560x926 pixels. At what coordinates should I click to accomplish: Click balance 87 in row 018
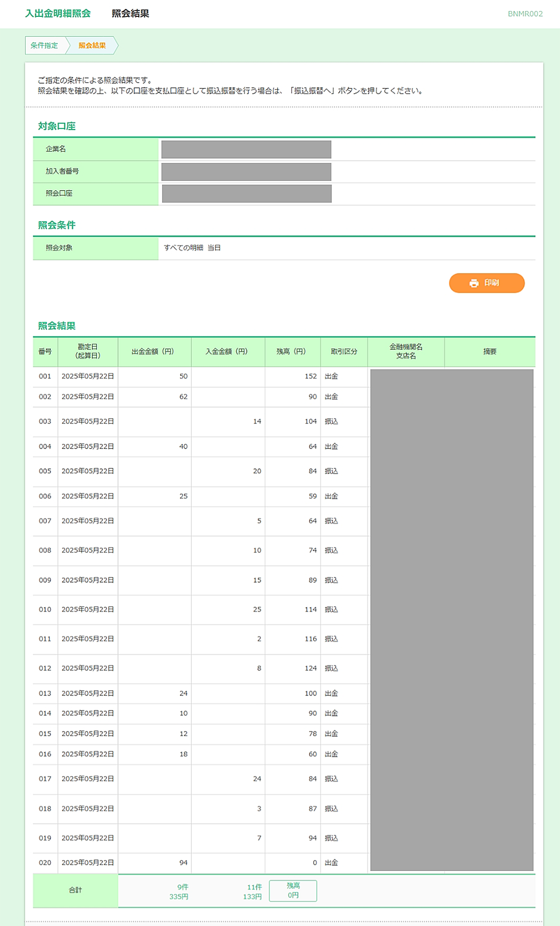pyautogui.click(x=313, y=809)
